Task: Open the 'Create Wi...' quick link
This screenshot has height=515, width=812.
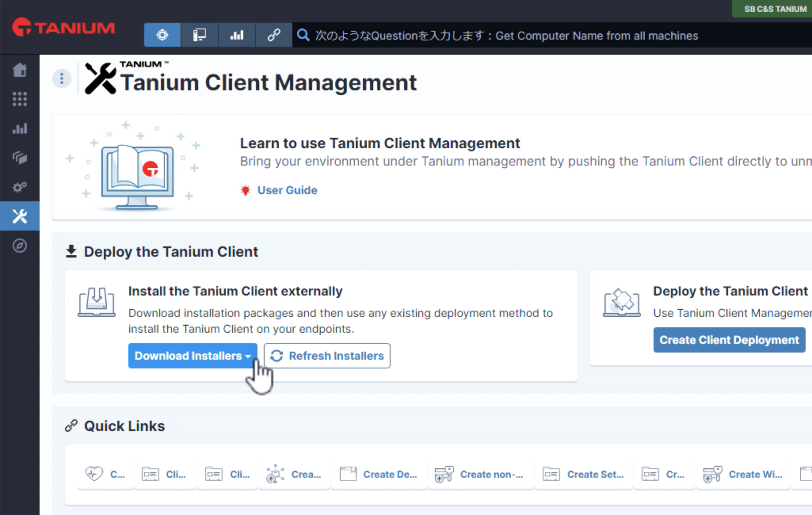Action: 743,474
